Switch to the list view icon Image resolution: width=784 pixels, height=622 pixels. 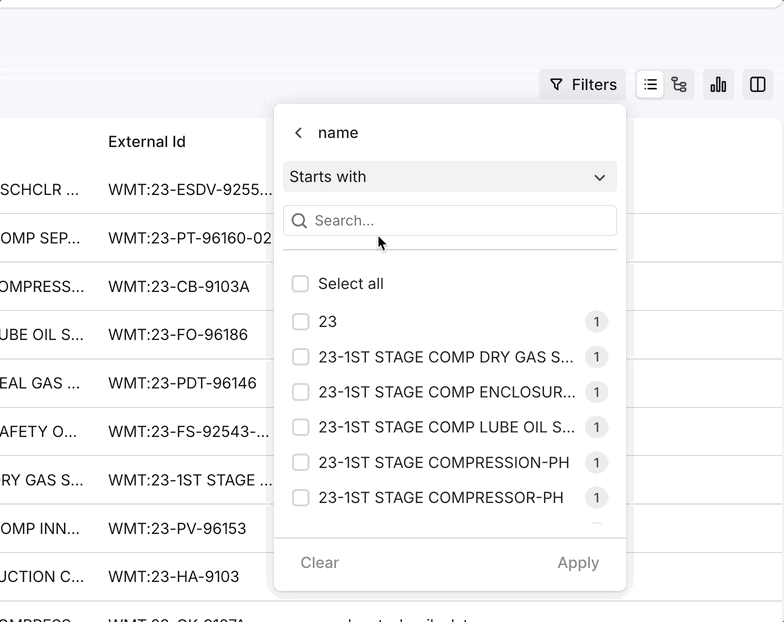[x=650, y=85]
